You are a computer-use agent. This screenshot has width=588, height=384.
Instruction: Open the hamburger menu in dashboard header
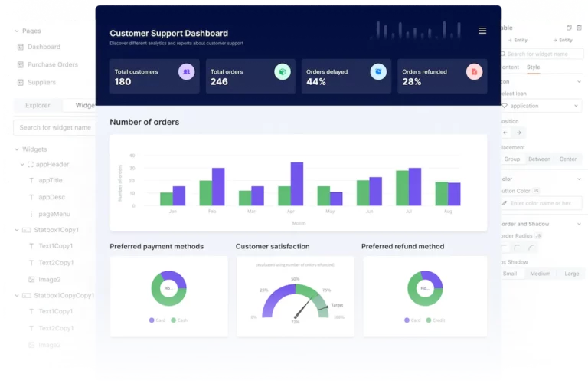coord(482,31)
